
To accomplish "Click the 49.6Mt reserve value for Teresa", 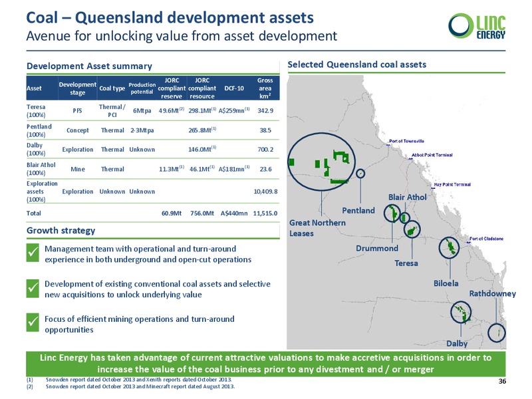I will point(172,110).
